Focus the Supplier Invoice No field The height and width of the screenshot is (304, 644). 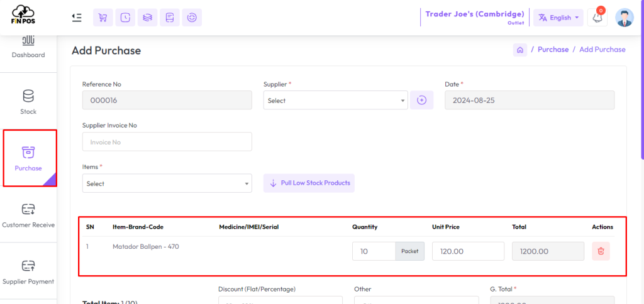167,142
